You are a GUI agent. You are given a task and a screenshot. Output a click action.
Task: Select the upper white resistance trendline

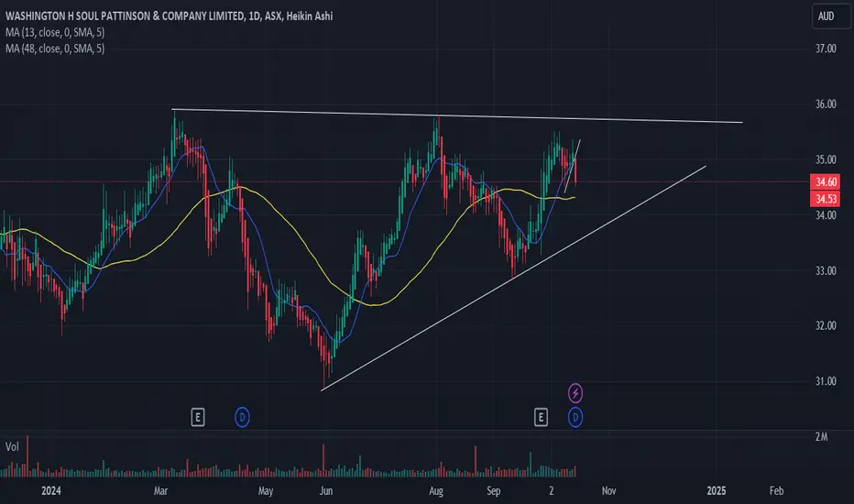pos(457,116)
